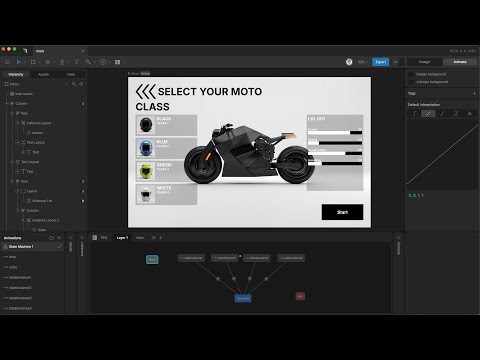The image size is (480, 360).
Task: Open the layout view options icon
Action: tap(117, 62)
